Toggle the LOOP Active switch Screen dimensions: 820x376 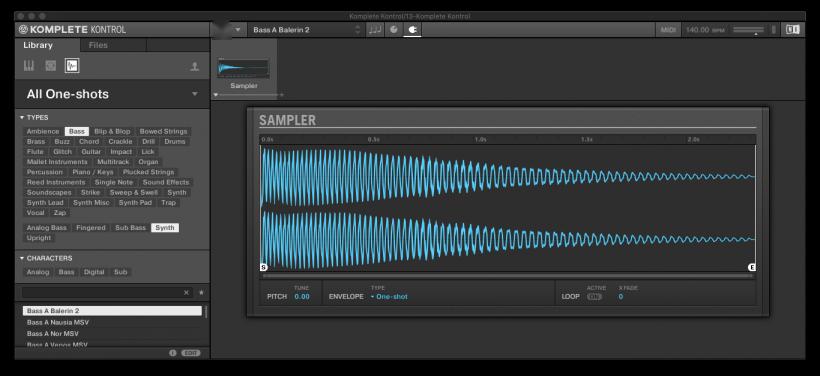point(594,297)
